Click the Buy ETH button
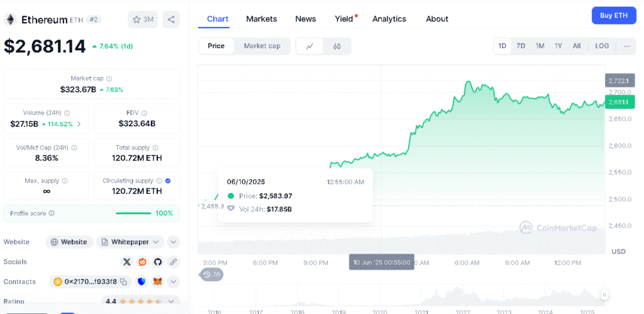 coord(613,15)
